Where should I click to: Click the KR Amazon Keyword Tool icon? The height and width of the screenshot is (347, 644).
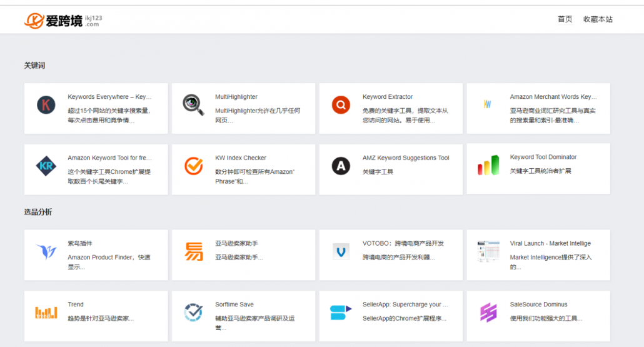(x=46, y=166)
